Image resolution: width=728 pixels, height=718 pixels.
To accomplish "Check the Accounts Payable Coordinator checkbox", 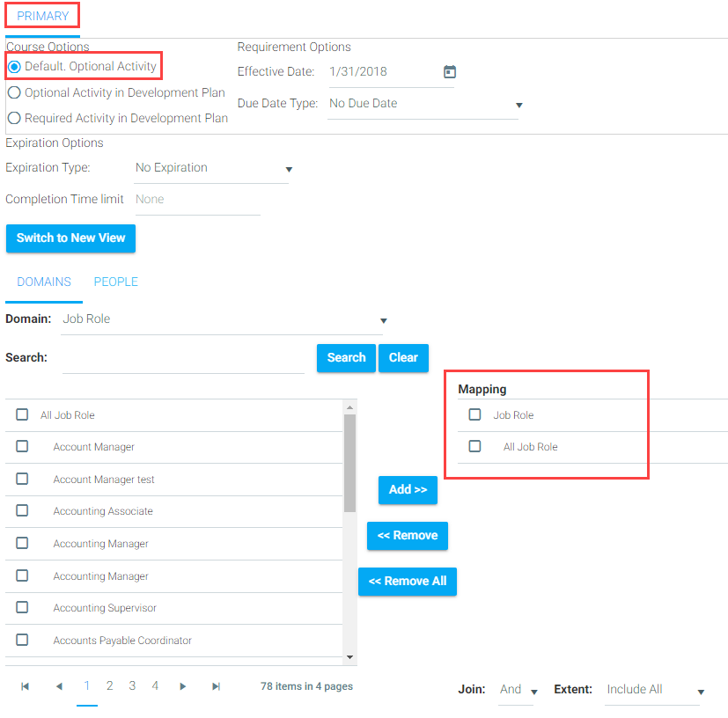I will click(22, 640).
